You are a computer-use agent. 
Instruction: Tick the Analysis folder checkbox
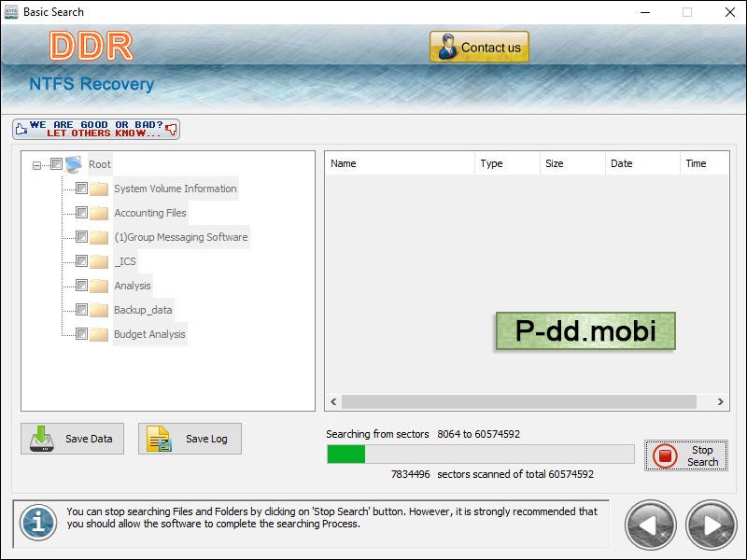(81, 286)
